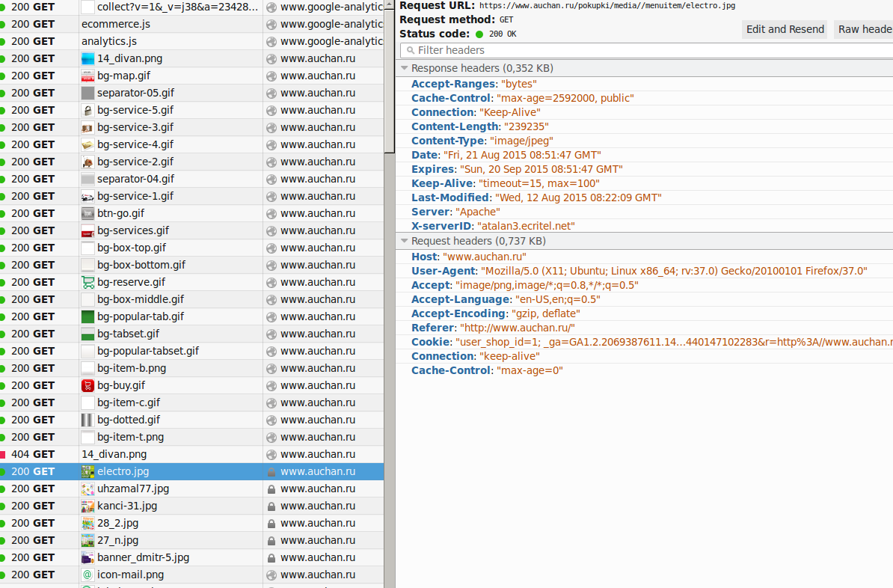Select the bg-item-t.png request
The height and width of the screenshot is (588, 893).
click(x=192, y=437)
